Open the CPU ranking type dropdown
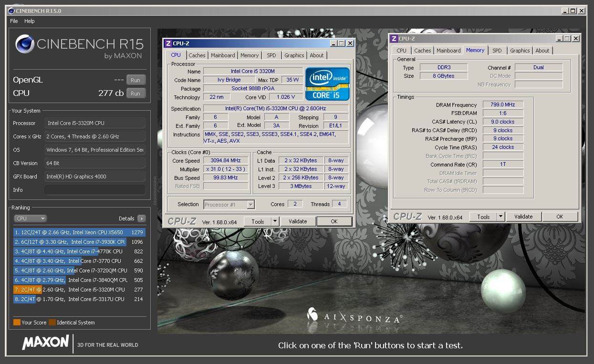The height and width of the screenshot is (364, 594). tap(30, 218)
